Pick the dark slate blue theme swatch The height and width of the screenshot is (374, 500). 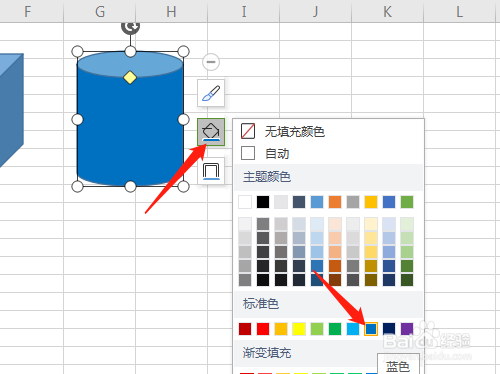pos(299,202)
